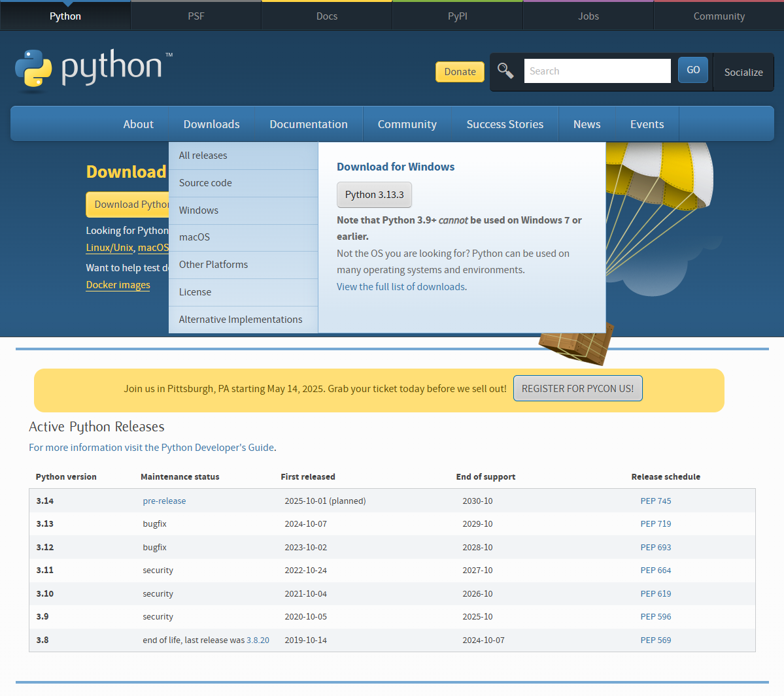
Task: Open the Socialize menu
Action: click(743, 73)
